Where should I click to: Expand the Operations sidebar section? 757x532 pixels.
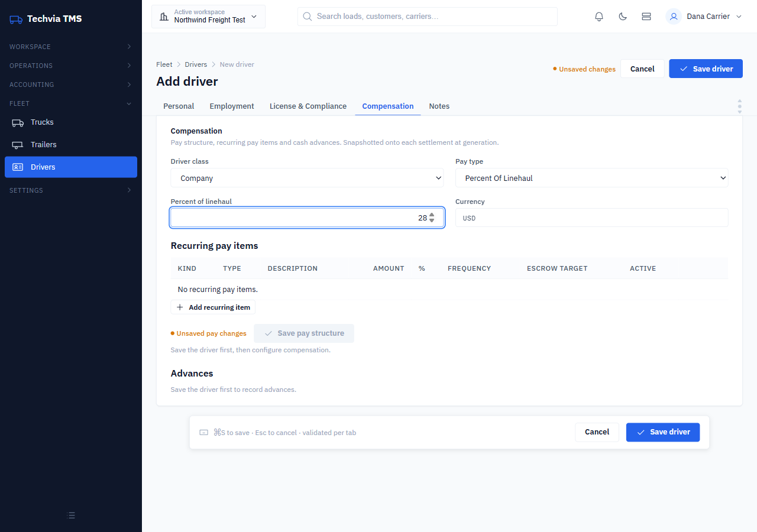point(71,66)
